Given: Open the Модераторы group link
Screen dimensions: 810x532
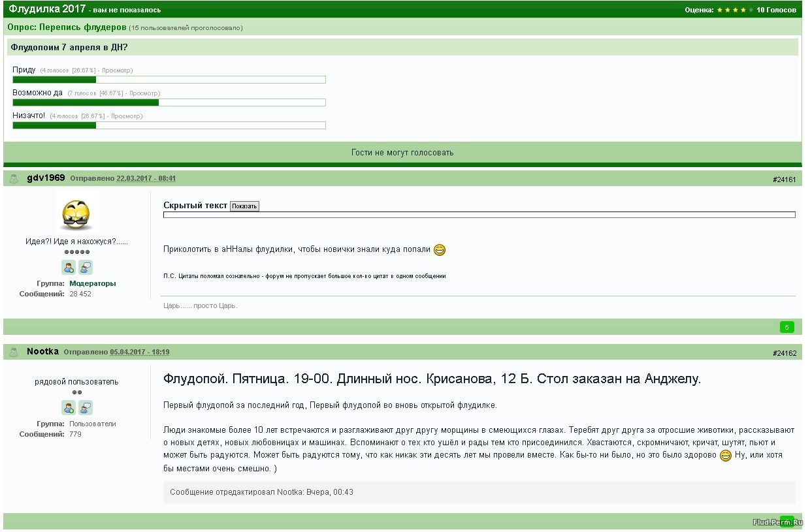Looking at the screenshot, I should pyautogui.click(x=92, y=283).
